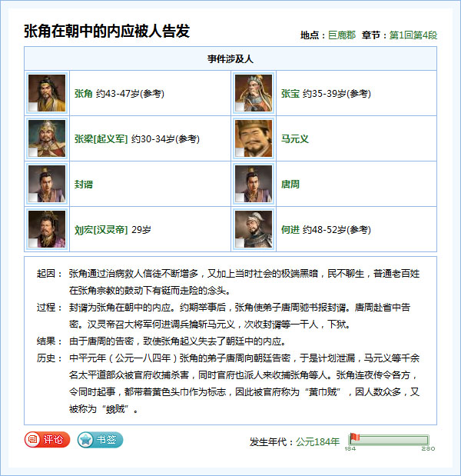Click 唐周 character portrait
This screenshot has width=461, height=476.
(x=254, y=184)
